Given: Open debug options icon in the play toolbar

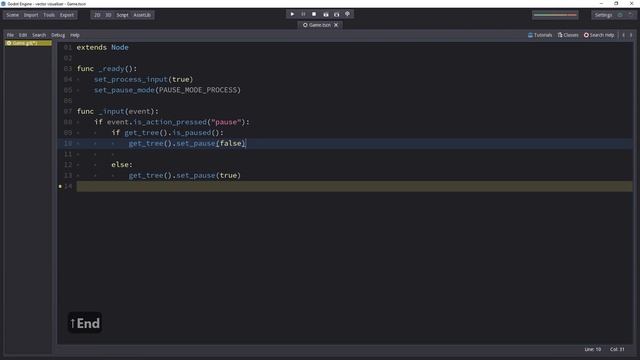Looking at the screenshot, I should [x=347, y=14].
